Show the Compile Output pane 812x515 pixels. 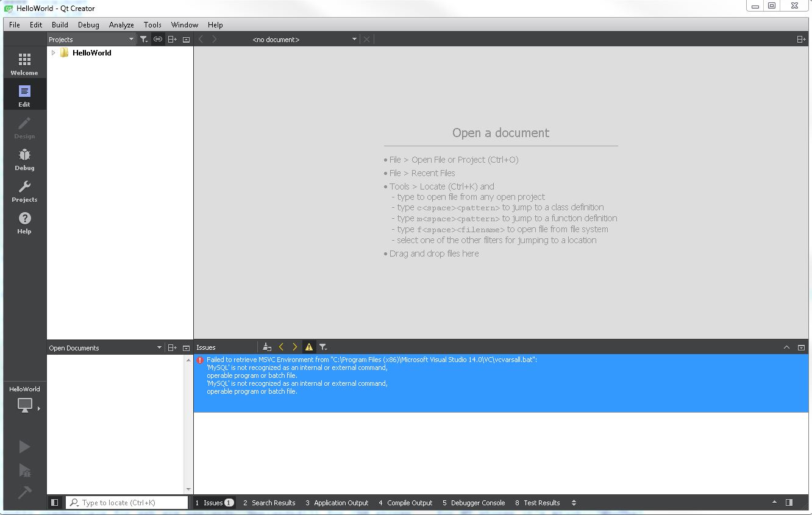point(405,503)
